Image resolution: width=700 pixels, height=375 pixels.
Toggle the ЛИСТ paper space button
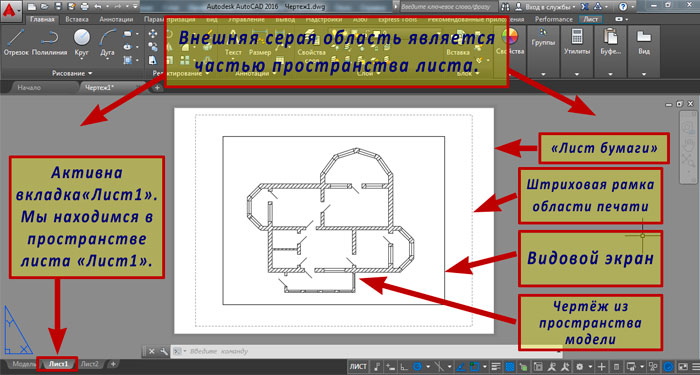pos(358,367)
